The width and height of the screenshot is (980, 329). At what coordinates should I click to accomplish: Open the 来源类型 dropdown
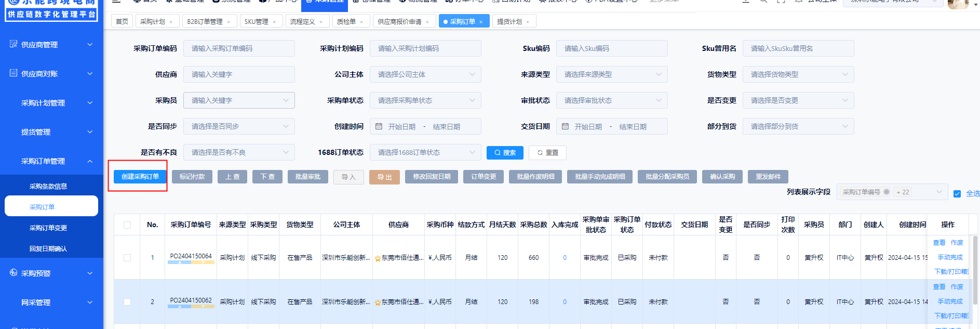click(612, 74)
